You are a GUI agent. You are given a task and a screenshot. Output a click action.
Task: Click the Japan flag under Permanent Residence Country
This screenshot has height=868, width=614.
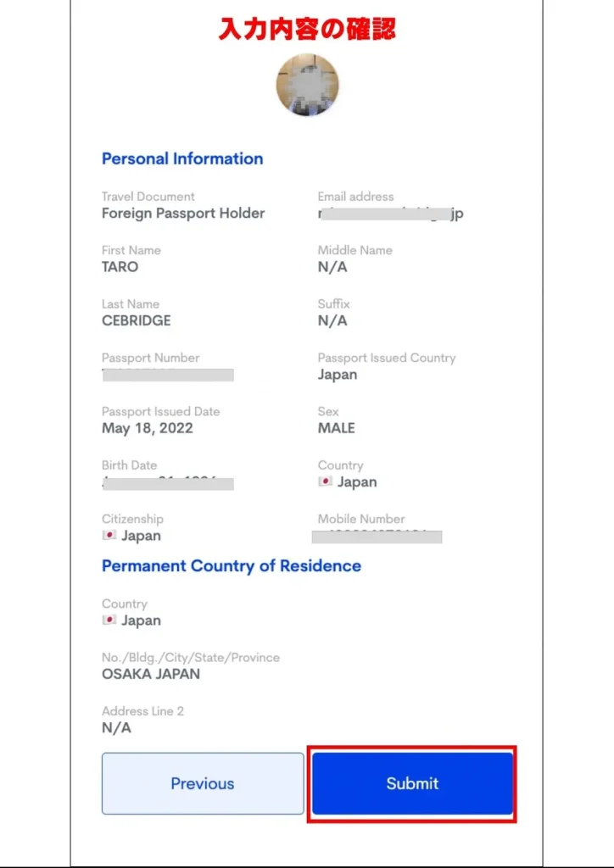(109, 620)
